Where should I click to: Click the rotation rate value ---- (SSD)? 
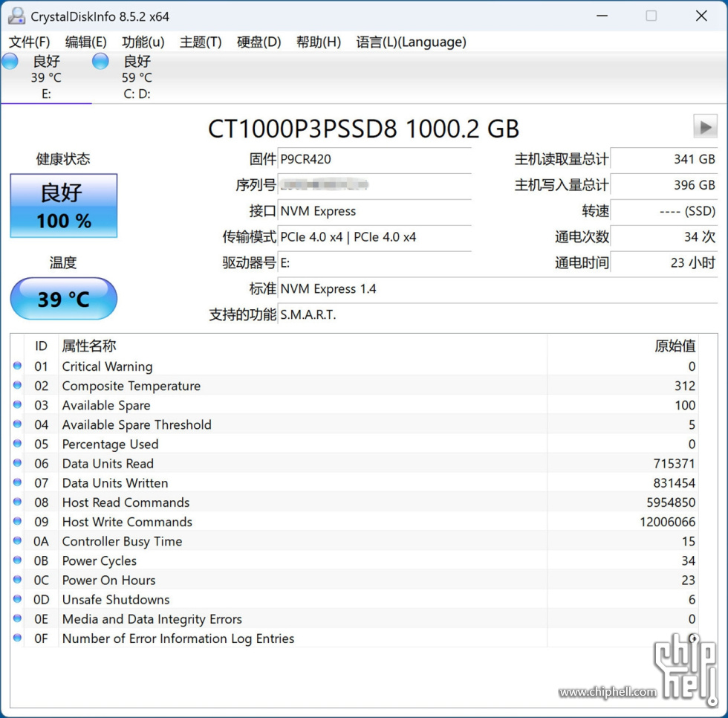click(x=664, y=211)
